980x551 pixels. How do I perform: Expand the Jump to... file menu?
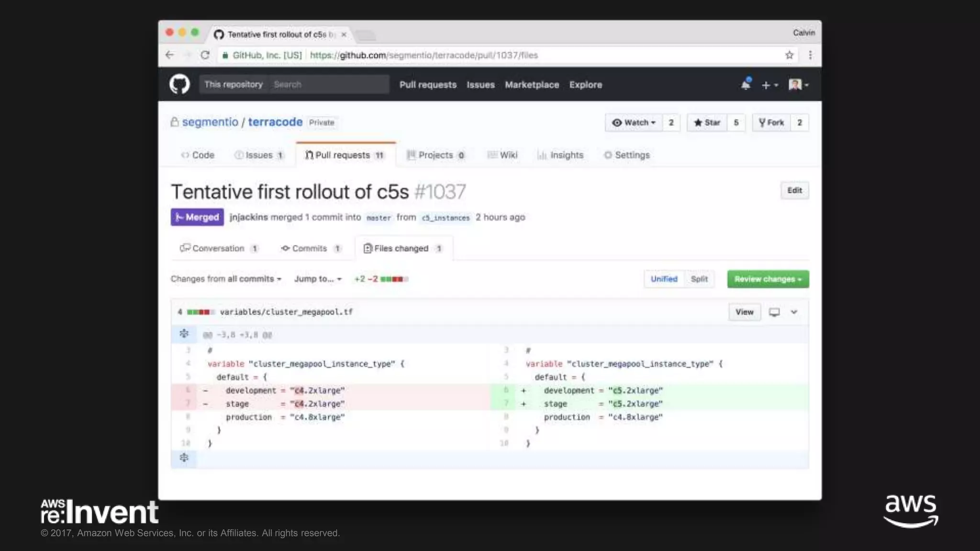point(318,279)
